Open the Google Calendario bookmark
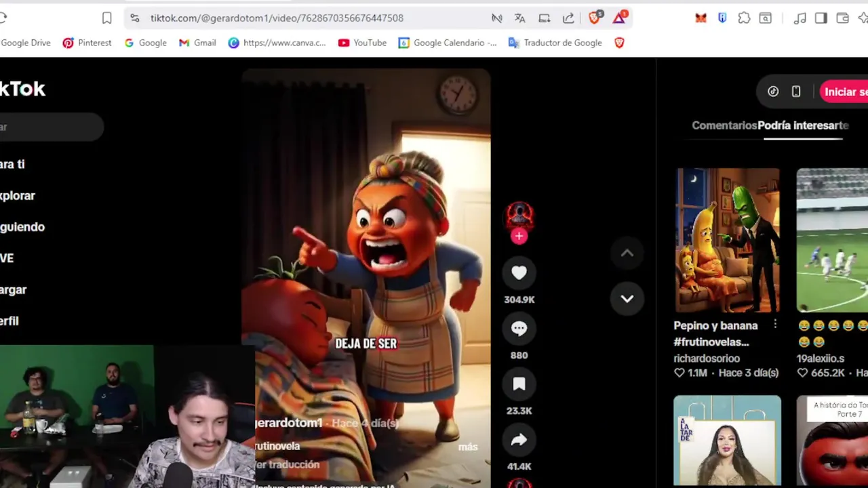The image size is (868, 488). (x=448, y=43)
